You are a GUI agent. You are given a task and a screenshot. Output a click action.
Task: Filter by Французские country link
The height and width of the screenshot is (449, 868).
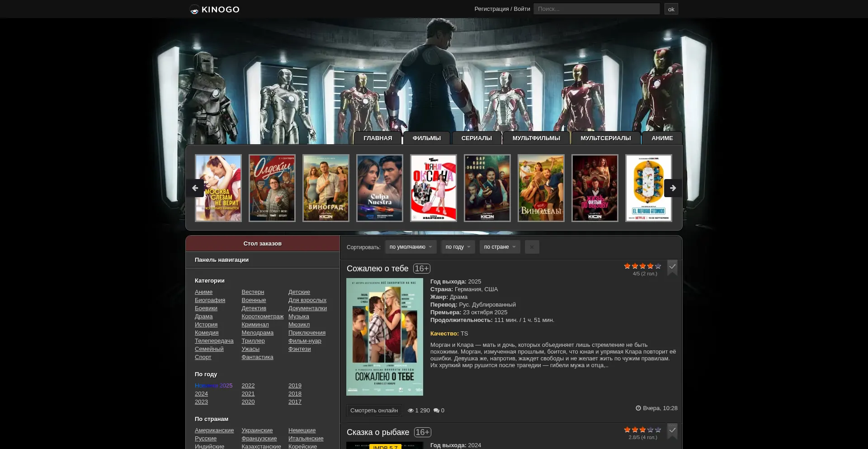(x=259, y=439)
